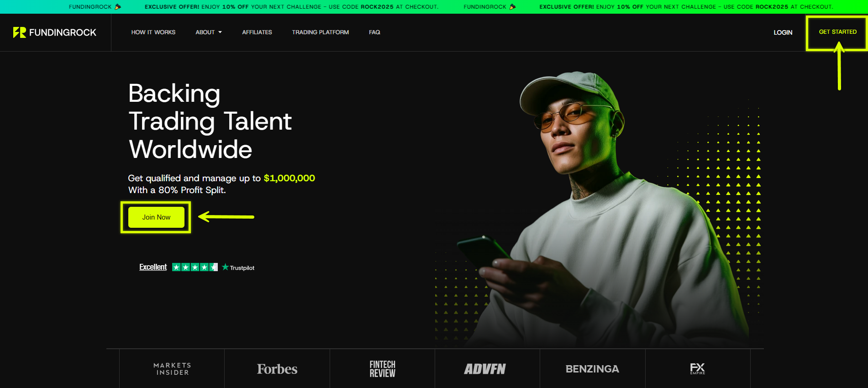Screen dimensions: 868x388
Task: Click the FundingRock logo icon
Action: [x=20, y=32]
